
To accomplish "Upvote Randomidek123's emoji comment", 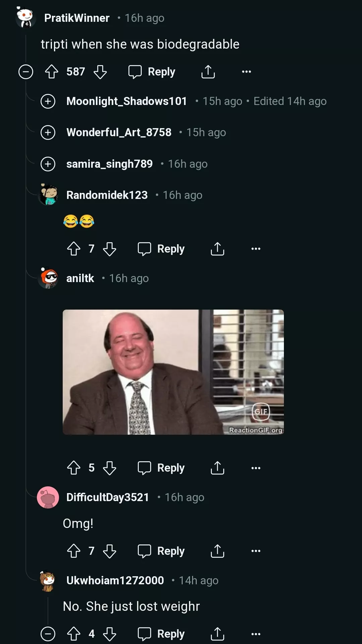I will coord(74,249).
